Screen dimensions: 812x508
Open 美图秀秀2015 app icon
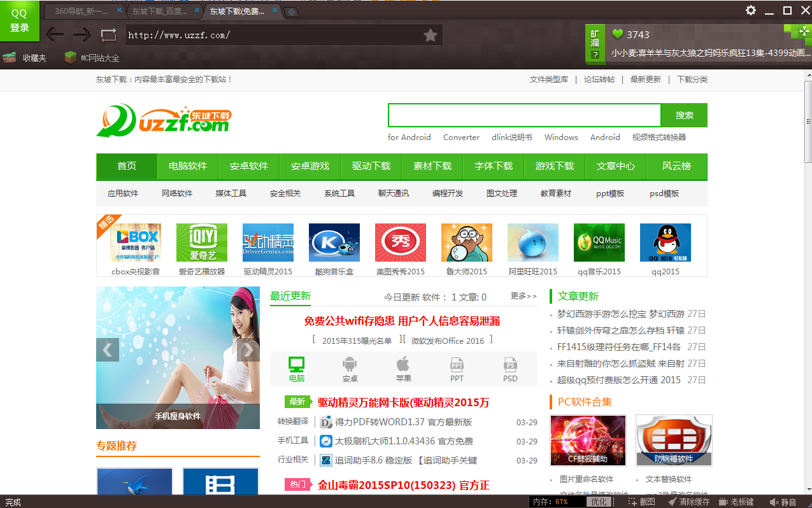[x=401, y=243]
